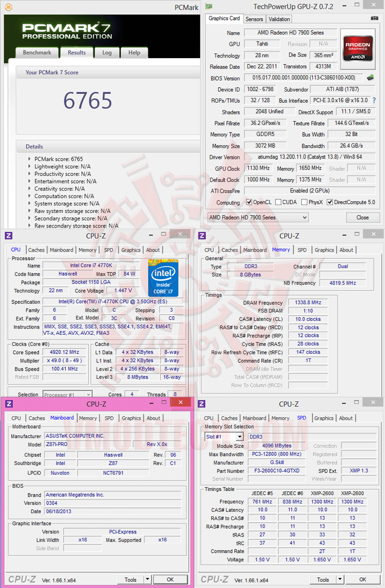Toggle the CUDA checkbox
Viewport: 385px width, 588px height.
point(279,202)
